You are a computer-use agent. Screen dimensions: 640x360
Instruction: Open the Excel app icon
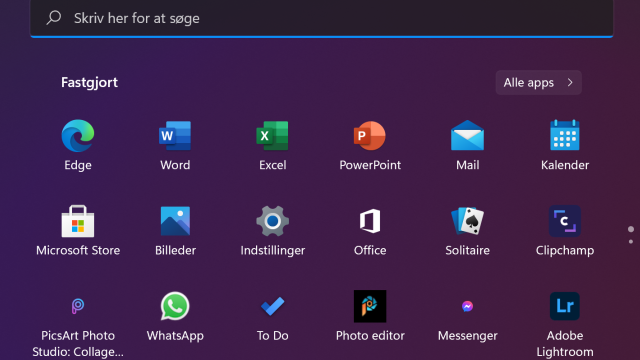272,136
